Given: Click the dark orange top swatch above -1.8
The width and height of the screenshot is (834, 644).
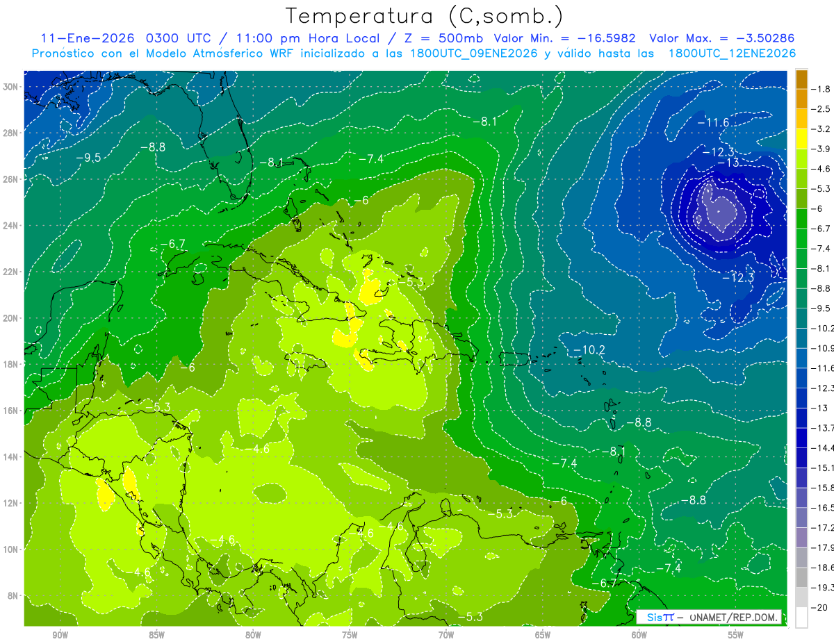Looking at the screenshot, I should 801,79.
